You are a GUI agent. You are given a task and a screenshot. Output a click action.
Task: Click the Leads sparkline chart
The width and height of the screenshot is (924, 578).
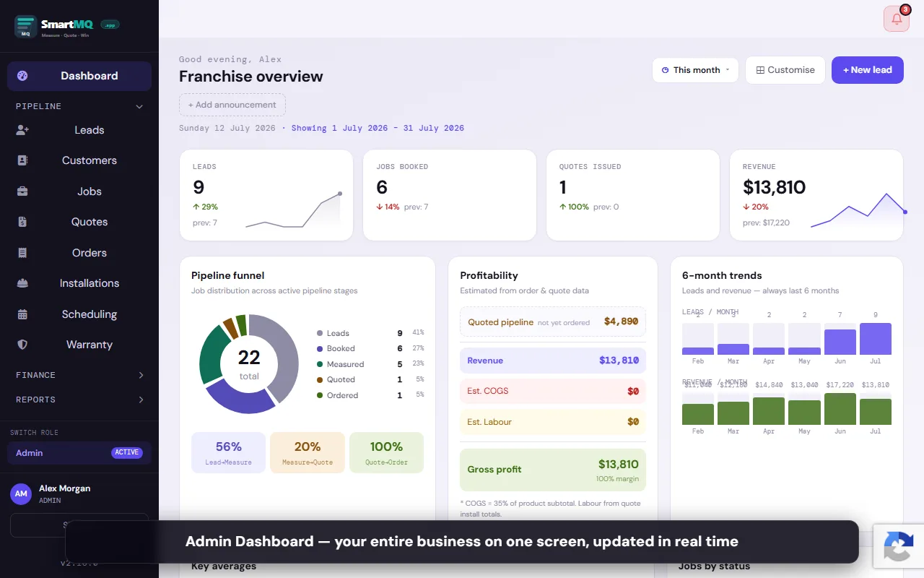294,210
